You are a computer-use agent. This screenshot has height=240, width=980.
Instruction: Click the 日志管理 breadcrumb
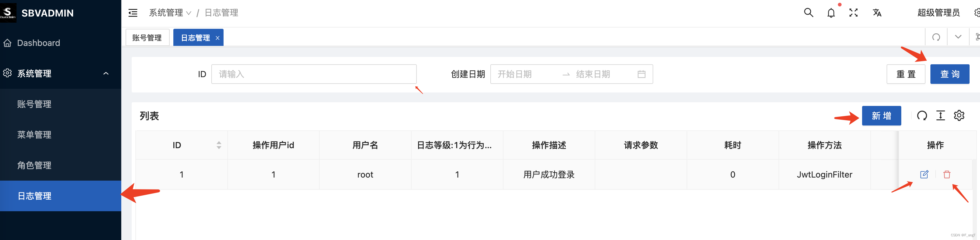point(221,13)
